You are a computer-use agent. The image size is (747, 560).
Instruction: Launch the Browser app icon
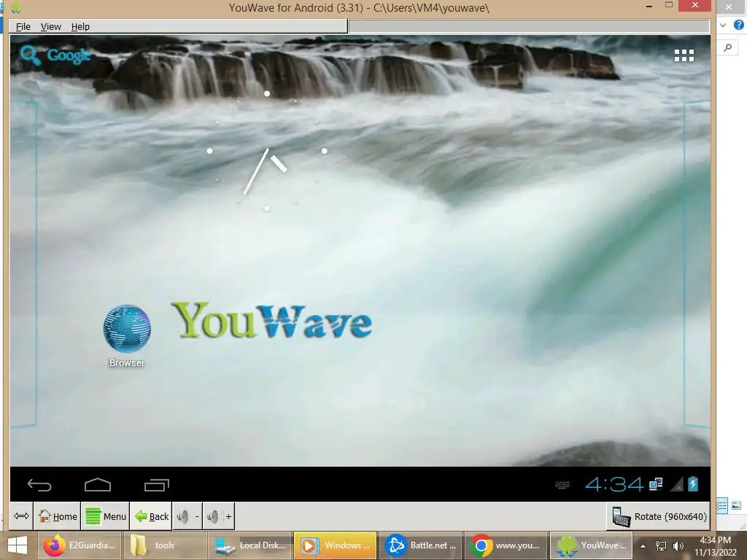point(127,335)
